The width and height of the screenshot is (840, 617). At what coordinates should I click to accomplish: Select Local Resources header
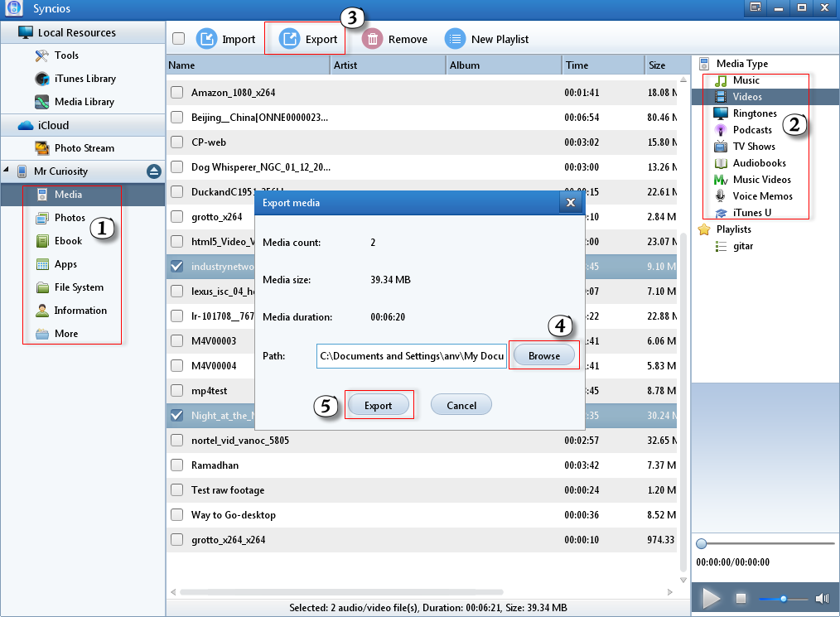click(x=83, y=32)
